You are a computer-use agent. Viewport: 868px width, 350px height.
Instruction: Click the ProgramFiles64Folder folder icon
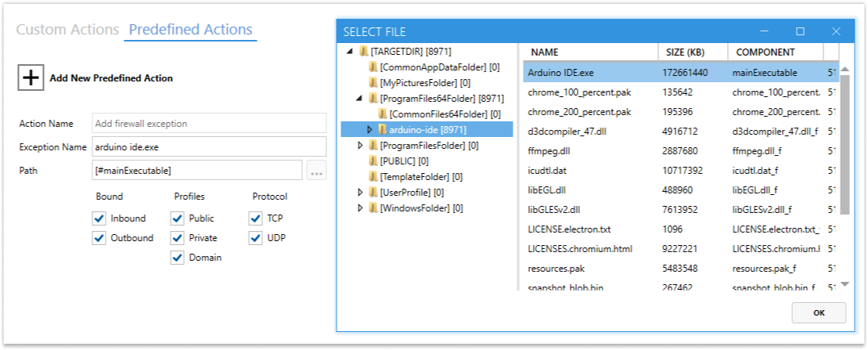tap(373, 99)
